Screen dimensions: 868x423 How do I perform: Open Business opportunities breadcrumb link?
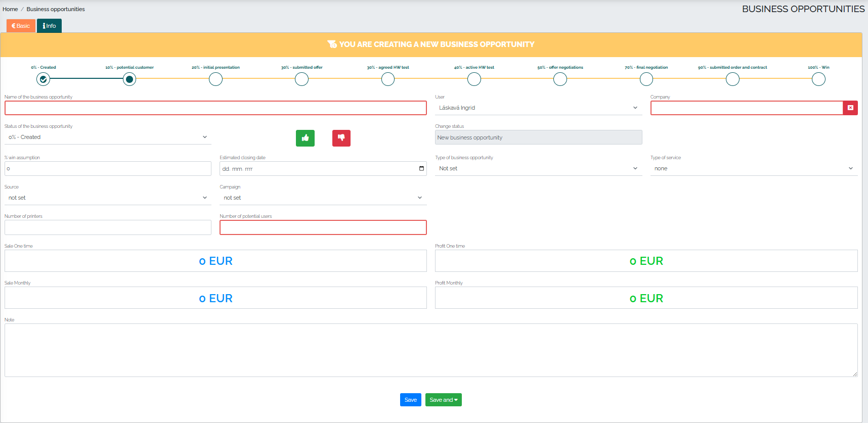click(56, 9)
